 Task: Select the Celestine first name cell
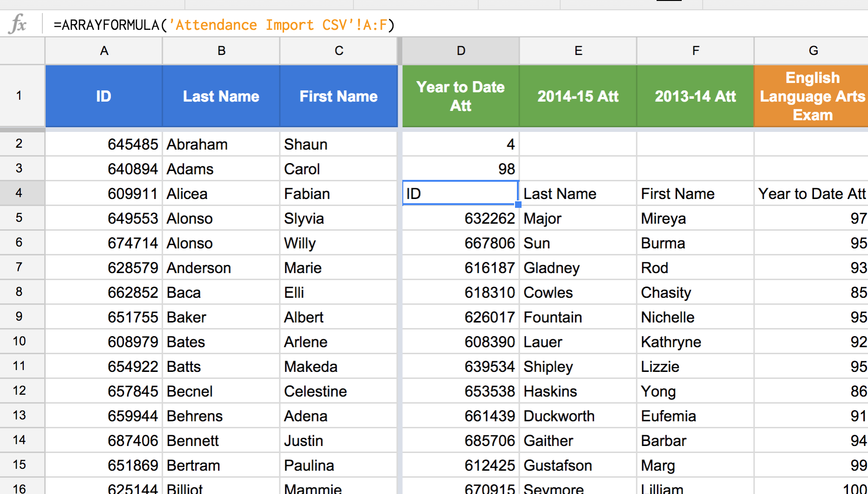[x=339, y=391]
